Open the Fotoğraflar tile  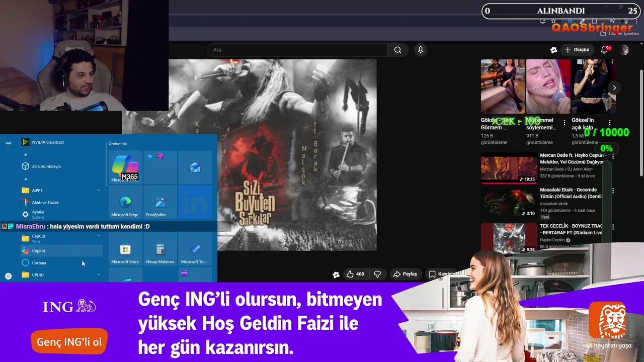pos(160,203)
